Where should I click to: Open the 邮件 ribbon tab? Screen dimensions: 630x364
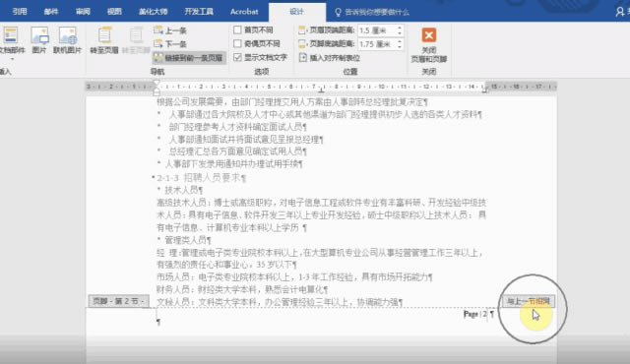[x=51, y=12]
